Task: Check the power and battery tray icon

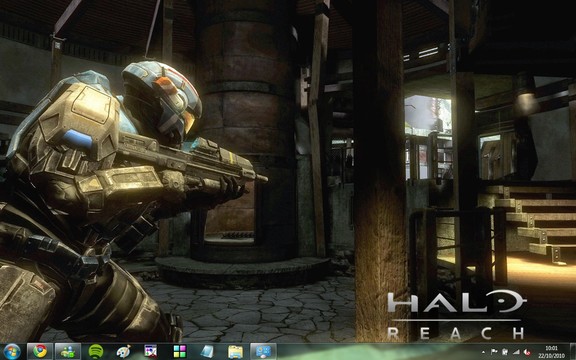Action: pyautogui.click(x=505, y=352)
